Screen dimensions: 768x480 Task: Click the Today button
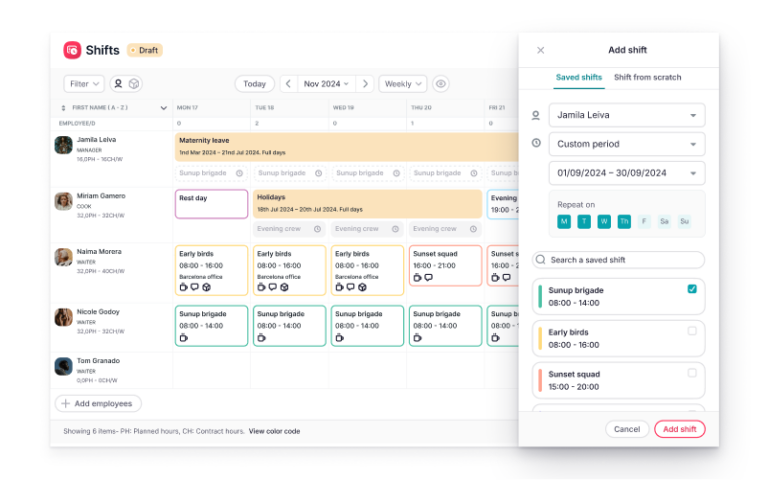[x=254, y=84]
